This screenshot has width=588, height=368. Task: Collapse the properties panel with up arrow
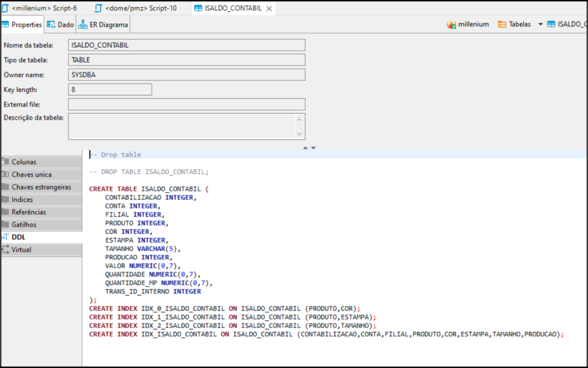pos(304,148)
